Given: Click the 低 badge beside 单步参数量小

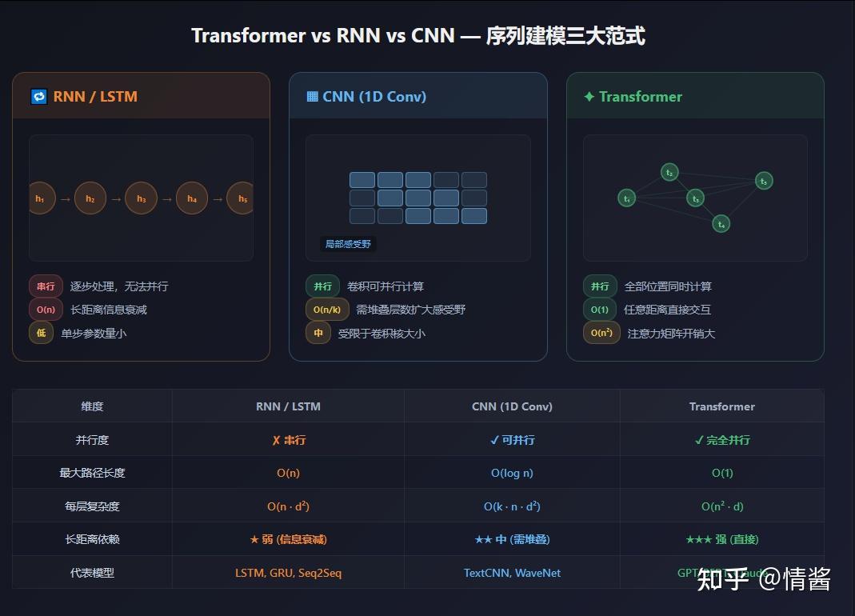Looking at the screenshot, I should [x=41, y=333].
